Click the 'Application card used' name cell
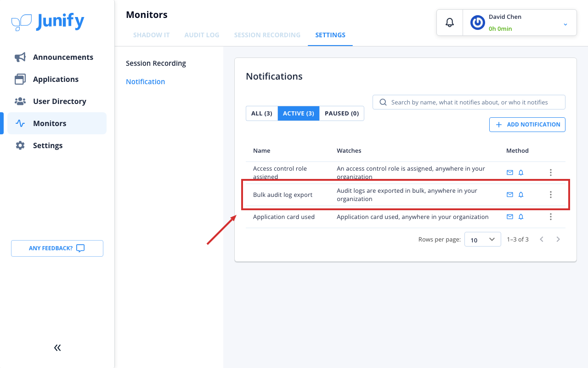Image resolution: width=588 pixels, height=368 pixels. click(284, 217)
